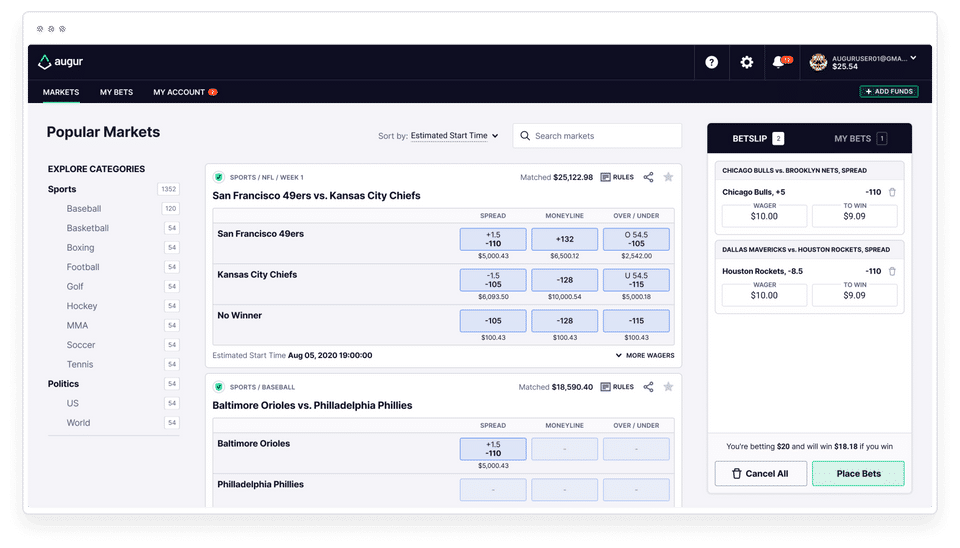The width and height of the screenshot is (960, 548).
Task: Open Rules for Orioles vs Phillies market
Action: tap(617, 387)
